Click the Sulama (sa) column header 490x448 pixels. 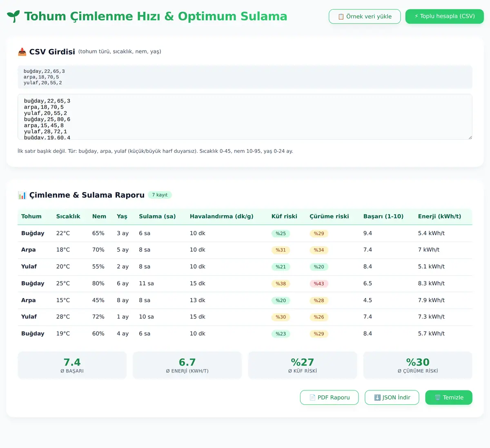click(157, 216)
